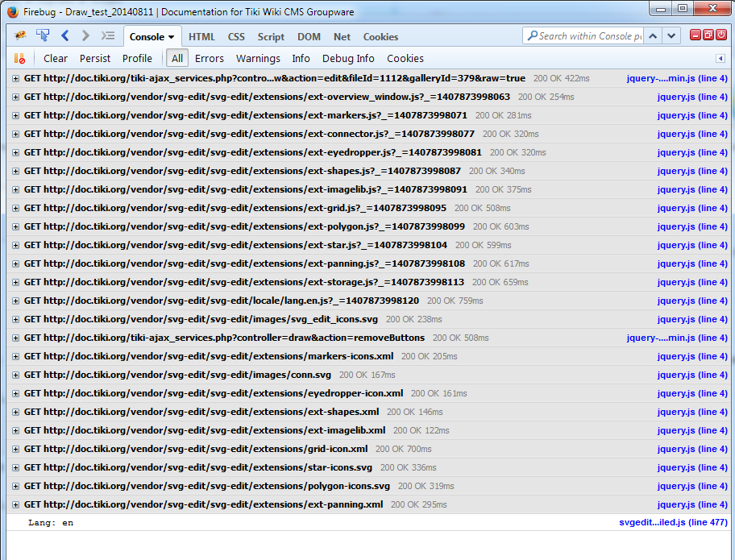735x560 pixels.
Task: Open the Cookies panel tab
Action: [380, 36]
